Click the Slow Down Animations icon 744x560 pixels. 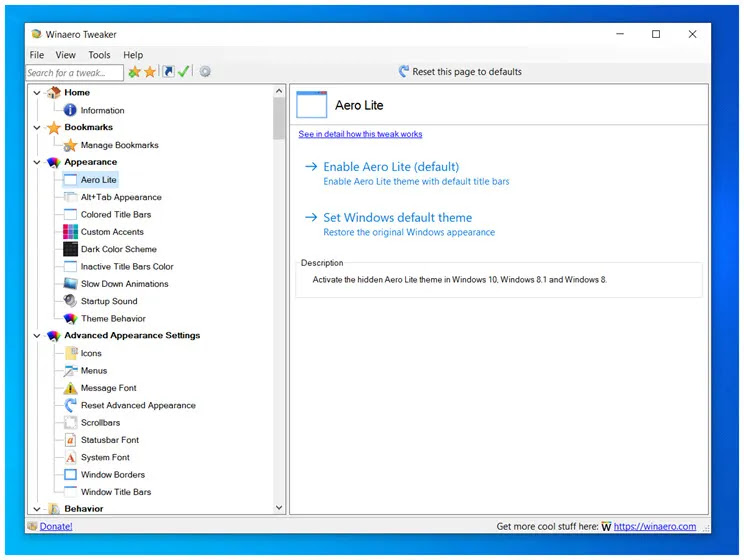pyautogui.click(x=70, y=284)
